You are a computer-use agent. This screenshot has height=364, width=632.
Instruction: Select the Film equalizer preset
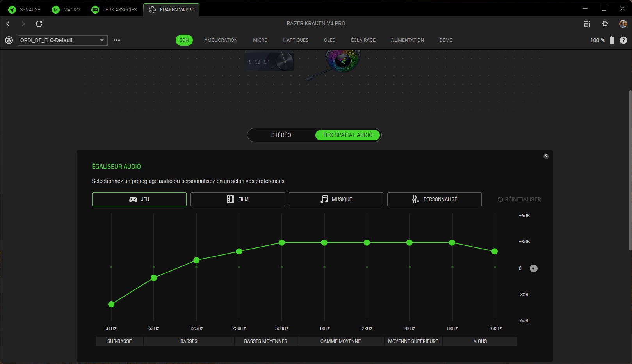click(238, 199)
